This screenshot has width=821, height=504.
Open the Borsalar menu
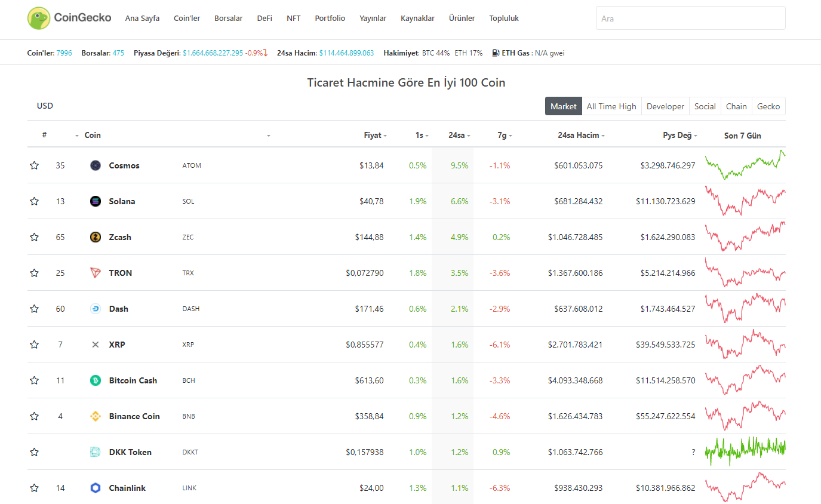[x=229, y=18]
